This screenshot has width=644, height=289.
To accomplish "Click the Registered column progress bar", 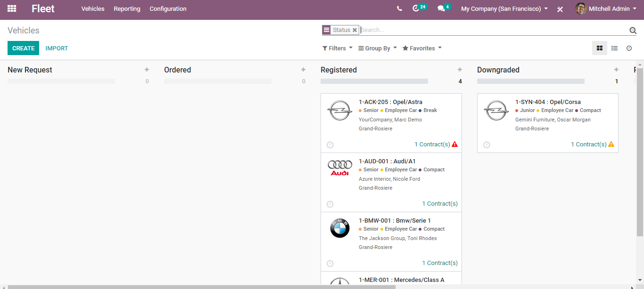I will [x=374, y=81].
